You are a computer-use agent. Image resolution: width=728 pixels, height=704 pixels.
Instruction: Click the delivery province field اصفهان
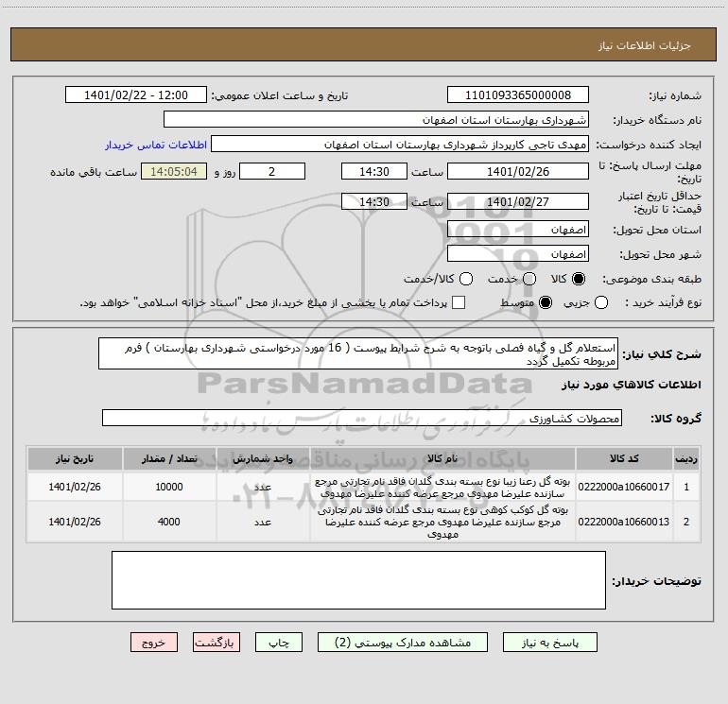coord(518,230)
